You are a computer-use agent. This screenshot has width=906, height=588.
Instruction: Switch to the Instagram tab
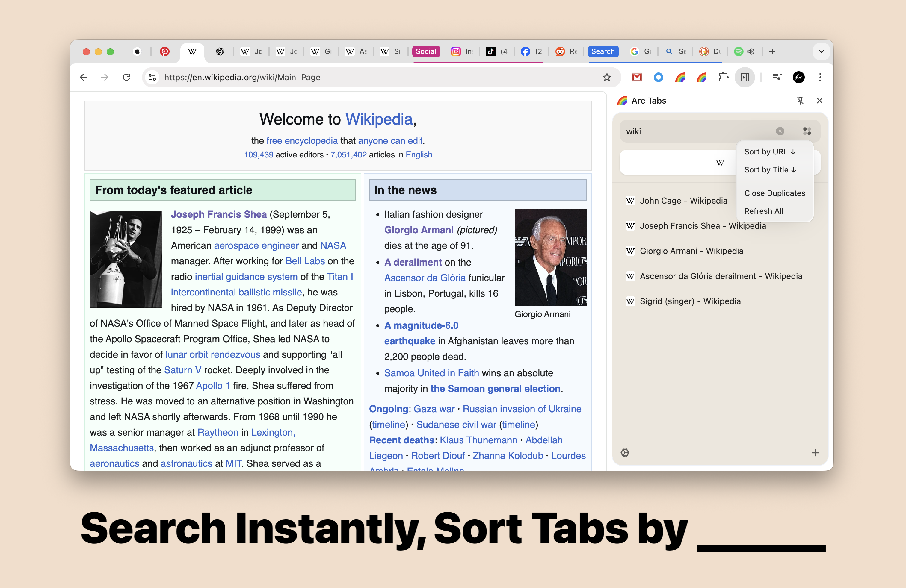(461, 51)
